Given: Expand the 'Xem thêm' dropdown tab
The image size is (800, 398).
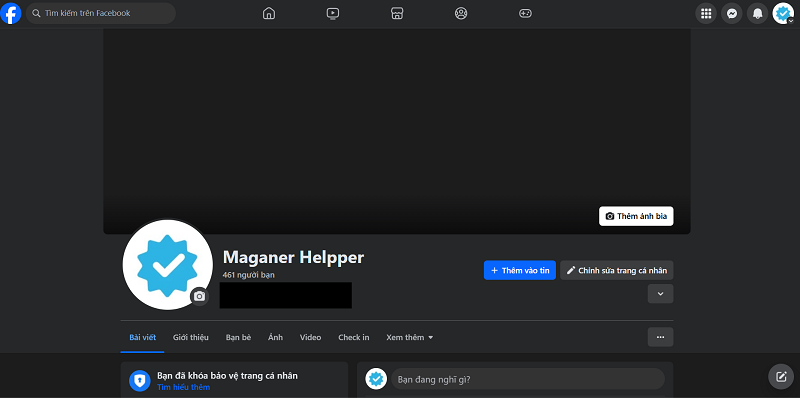Looking at the screenshot, I should coord(410,337).
